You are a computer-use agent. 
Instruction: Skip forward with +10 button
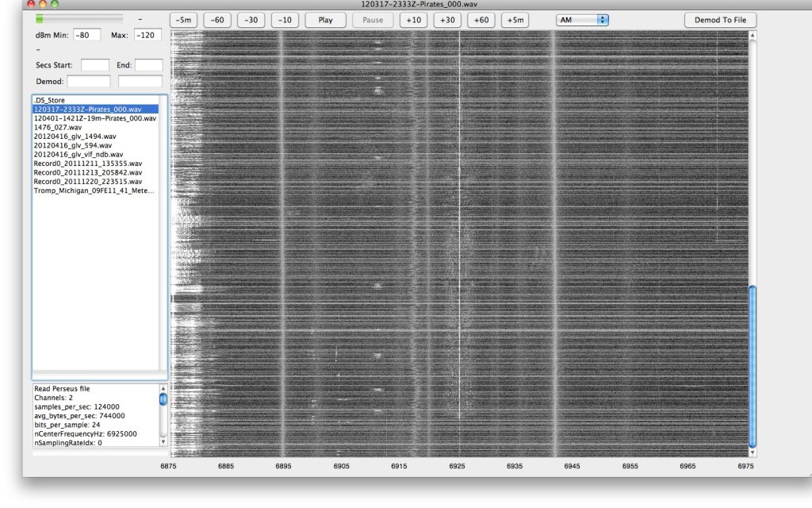pyautogui.click(x=413, y=20)
